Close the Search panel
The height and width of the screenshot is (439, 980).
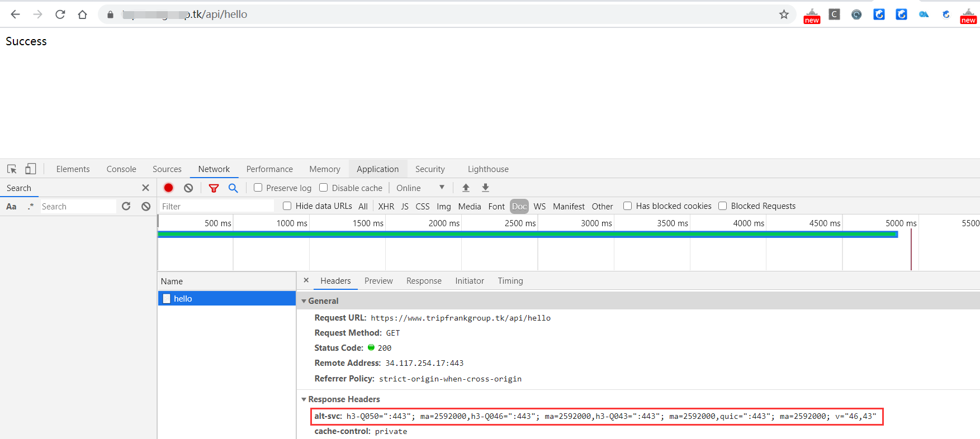click(x=145, y=188)
